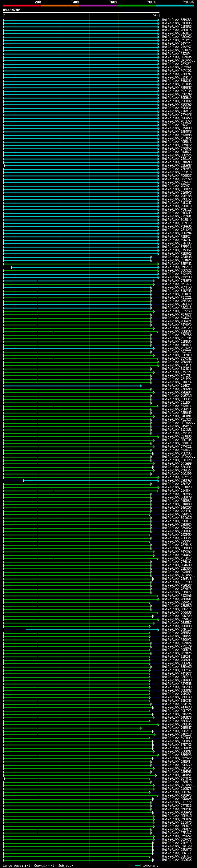Select alignment label UniRef100_A5B2F0
Screen dimensions: 197x868
click(177, 267)
